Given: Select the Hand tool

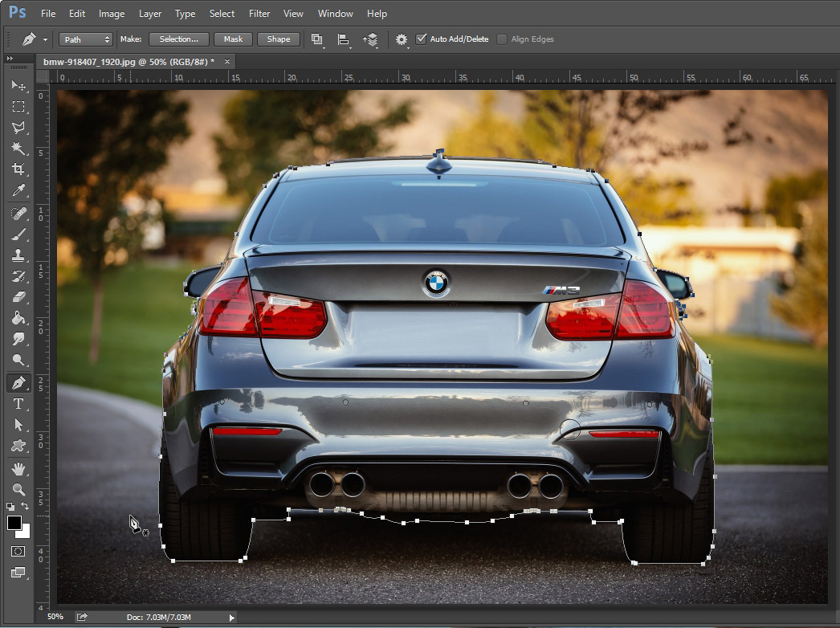Looking at the screenshot, I should coord(18,469).
